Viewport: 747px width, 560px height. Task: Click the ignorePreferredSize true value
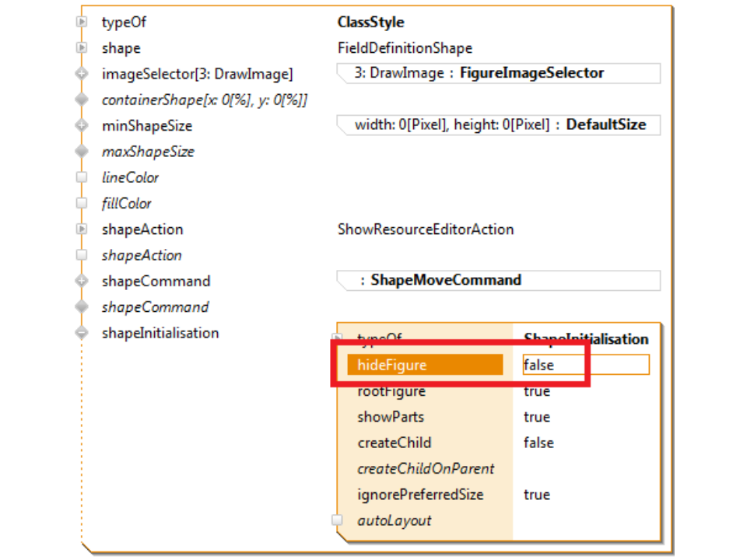coord(537,495)
